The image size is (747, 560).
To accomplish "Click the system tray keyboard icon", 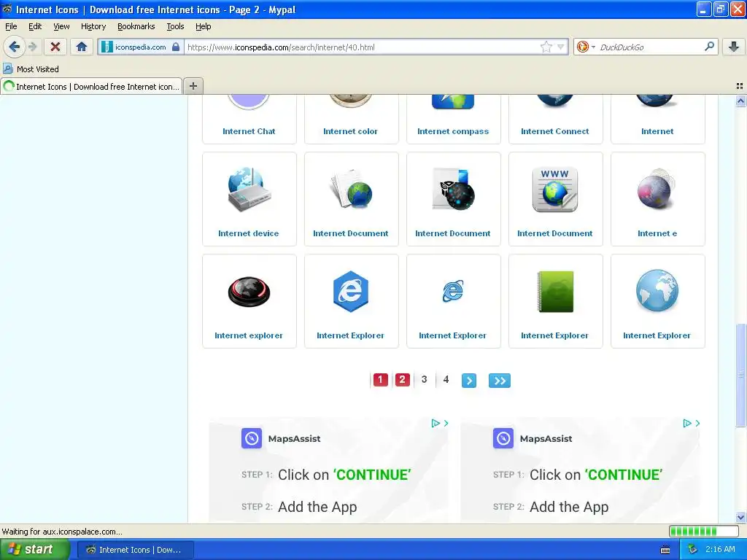I will 665,550.
